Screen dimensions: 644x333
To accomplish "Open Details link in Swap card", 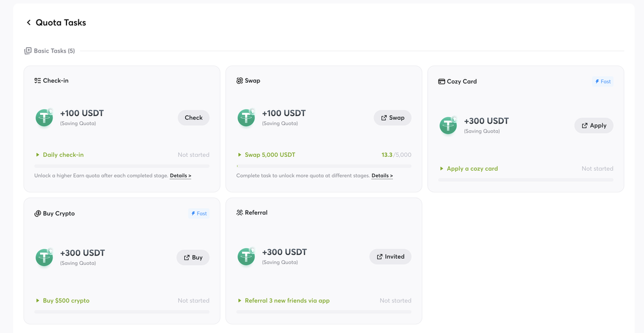I will pyautogui.click(x=382, y=176).
